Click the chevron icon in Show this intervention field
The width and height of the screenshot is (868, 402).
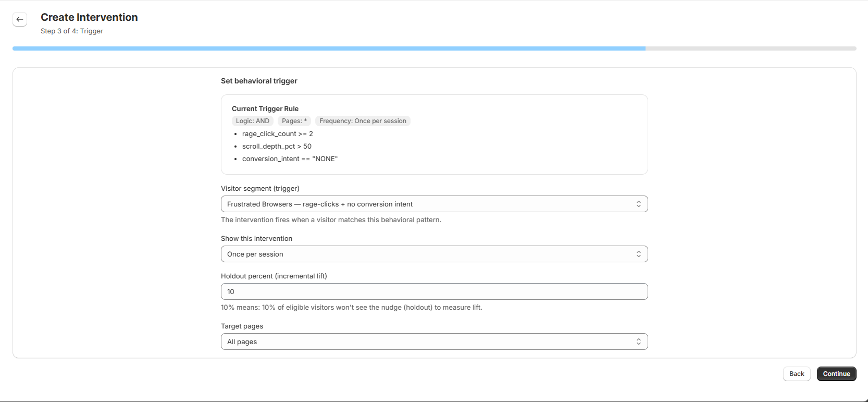(x=638, y=254)
